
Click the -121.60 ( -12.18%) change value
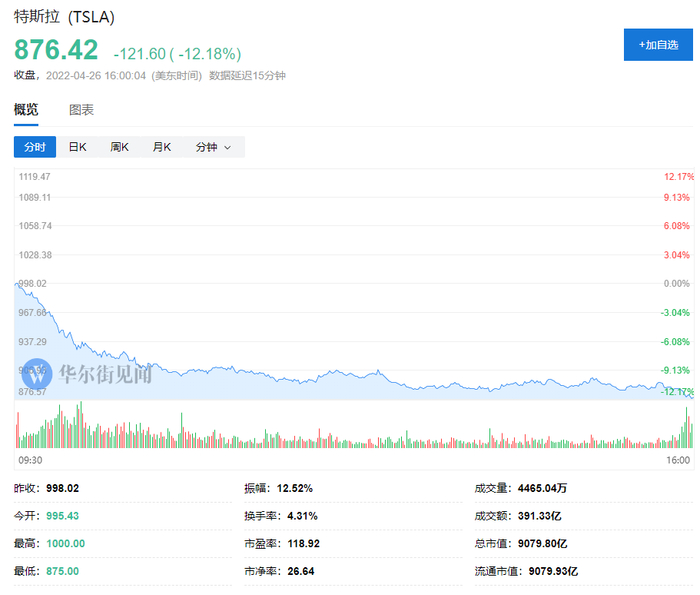tap(177, 54)
